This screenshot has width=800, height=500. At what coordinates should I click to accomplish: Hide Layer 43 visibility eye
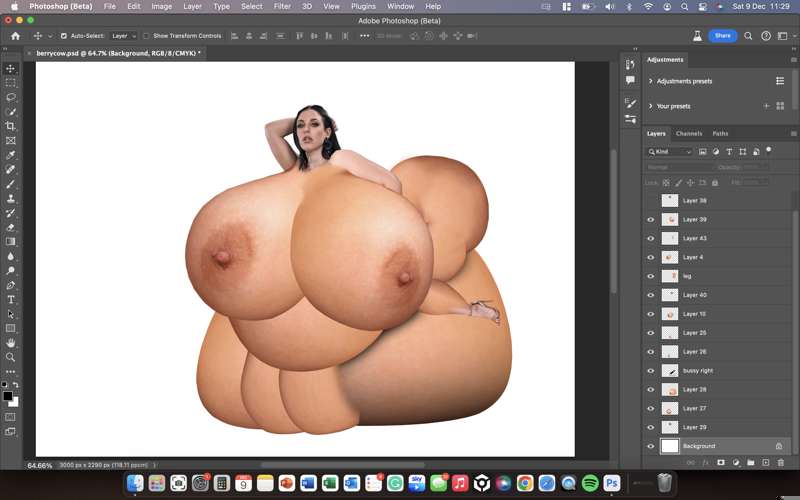click(651, 238)
